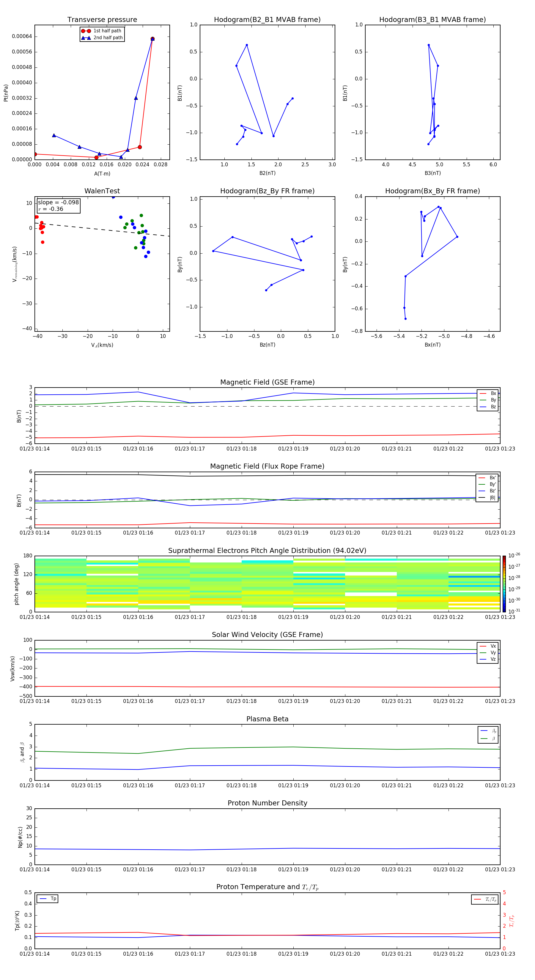Click the Tp legend entry
The width and height of the screenshot is (535, 980).
pyautogui.click(x=48, y=899)
